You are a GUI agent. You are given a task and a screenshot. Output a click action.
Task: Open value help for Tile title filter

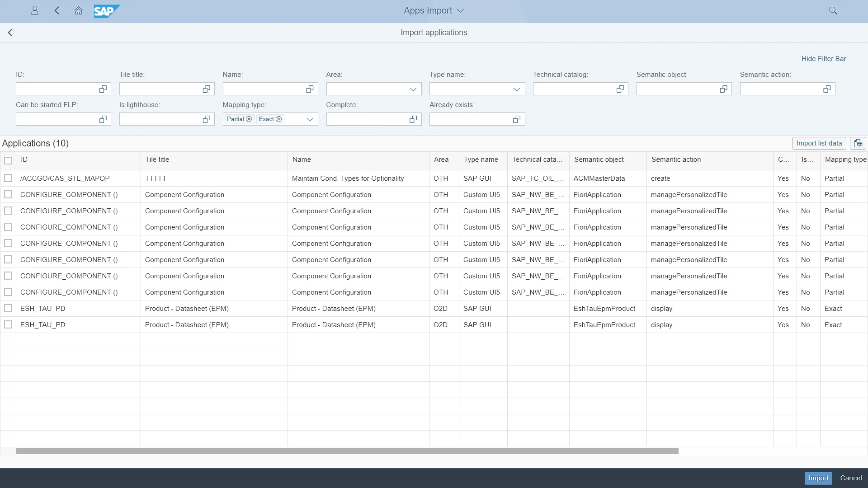click(207, 89)
